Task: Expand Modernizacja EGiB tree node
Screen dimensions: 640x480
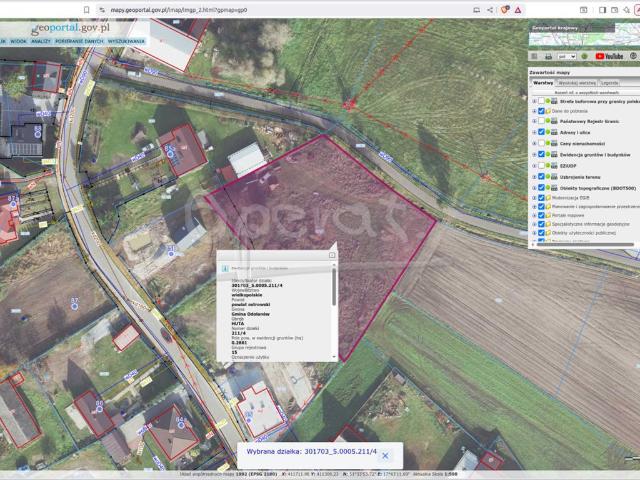Action: coord(534,198)
